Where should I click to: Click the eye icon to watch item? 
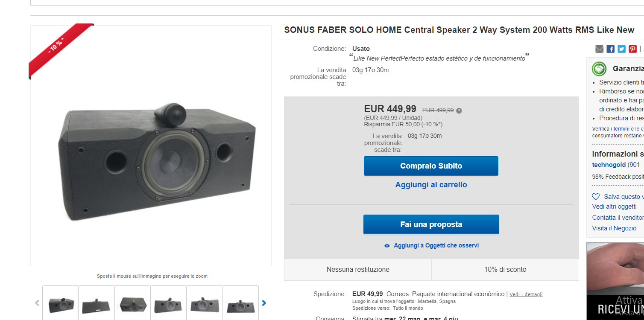tap(387, 246)
